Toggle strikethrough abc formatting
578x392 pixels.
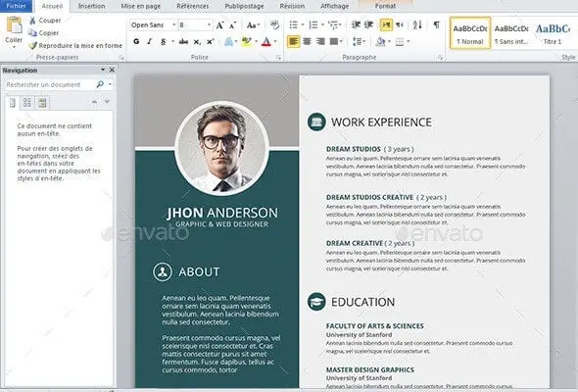click(x=183, y=42)
